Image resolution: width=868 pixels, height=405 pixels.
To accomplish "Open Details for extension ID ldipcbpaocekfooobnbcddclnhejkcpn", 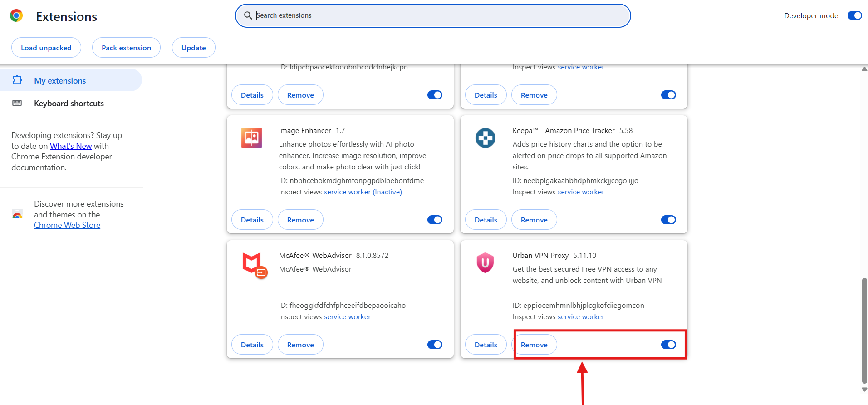I will click(252, 95).
